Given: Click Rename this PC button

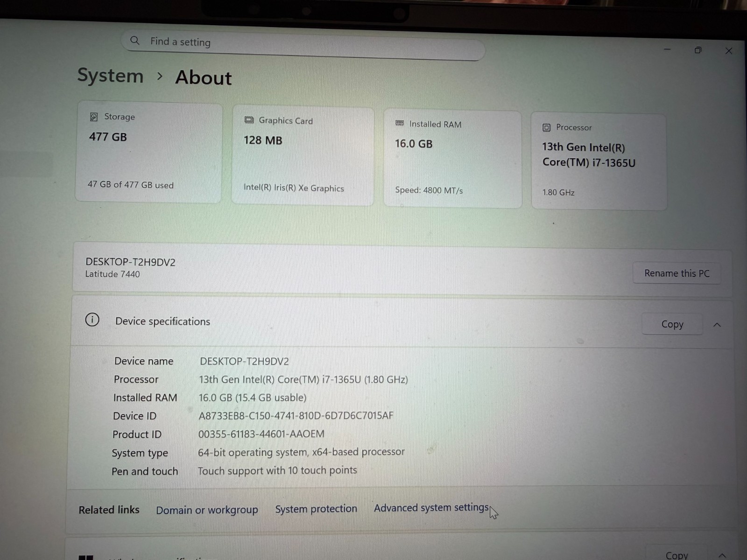Looking at the screenshot, I should (x=677, y=273).
